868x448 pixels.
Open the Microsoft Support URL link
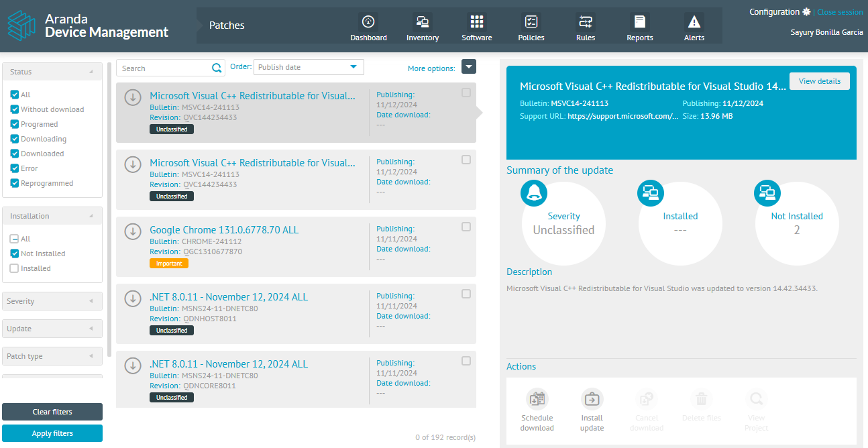pos(622,116)
